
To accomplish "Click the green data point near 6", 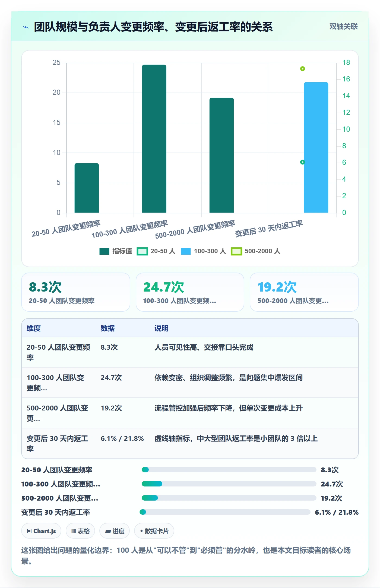I will click(303, 162).
